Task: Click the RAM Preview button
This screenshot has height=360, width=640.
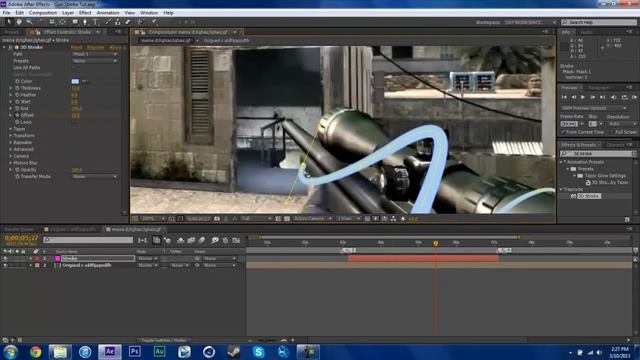Action: (x=634, y=97)
